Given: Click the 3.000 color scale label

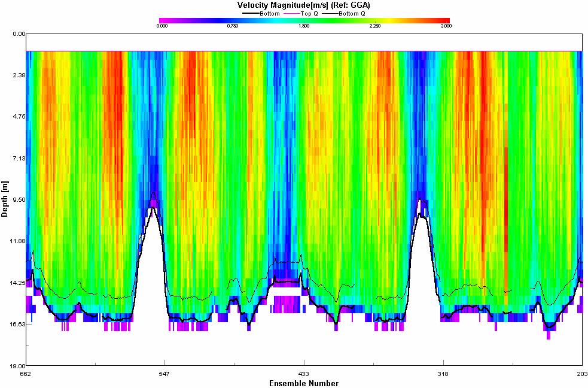Looking at the screenshot, I should [446, 26].
